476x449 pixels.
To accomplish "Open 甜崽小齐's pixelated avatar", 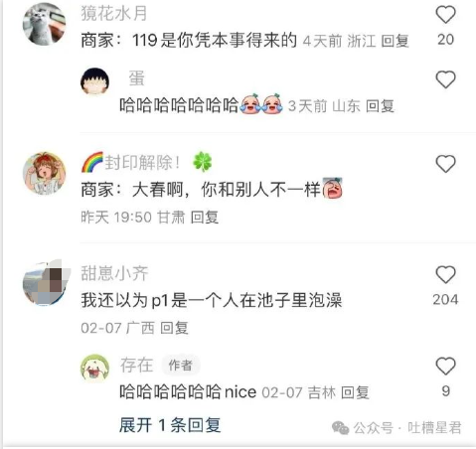I will [x=46, y=283].
